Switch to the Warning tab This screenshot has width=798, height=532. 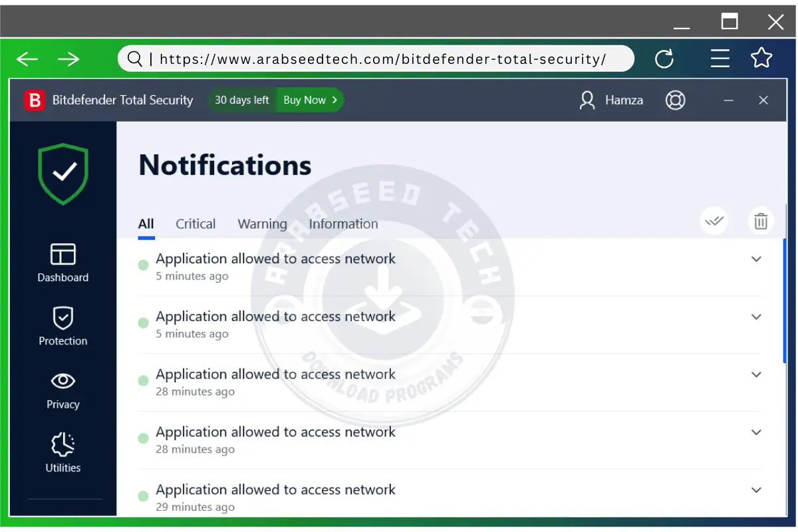pyautogui.click(x=262, y=224)
